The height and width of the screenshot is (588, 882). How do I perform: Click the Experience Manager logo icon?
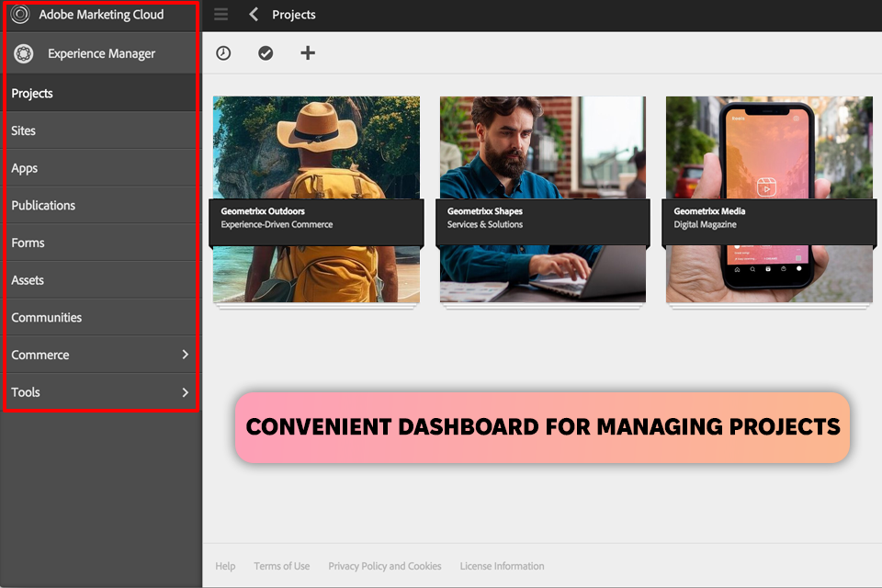(24, 53)
